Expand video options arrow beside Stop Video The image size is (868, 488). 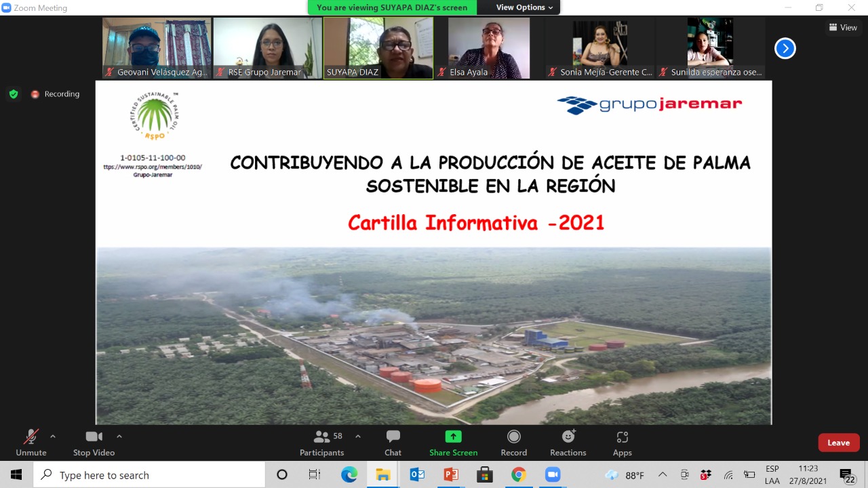[119, 436]
